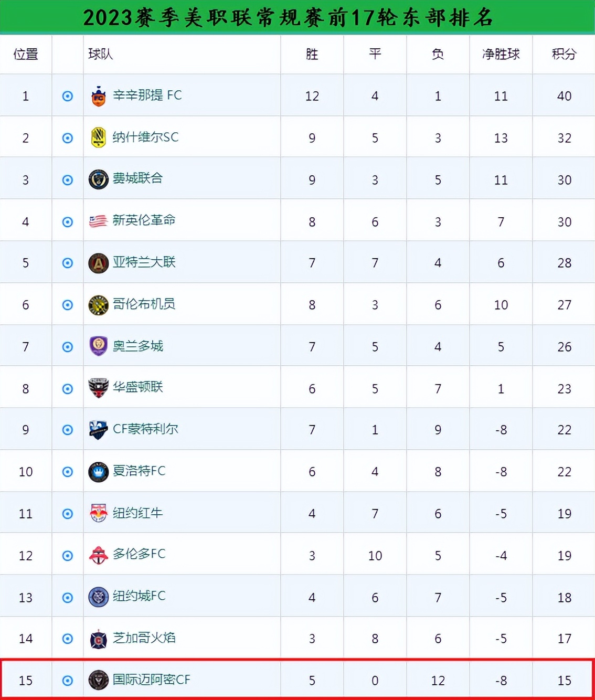595x700 pixels.
Task: Open the CF蒙特利尔 team link
Action: [145, 429]
